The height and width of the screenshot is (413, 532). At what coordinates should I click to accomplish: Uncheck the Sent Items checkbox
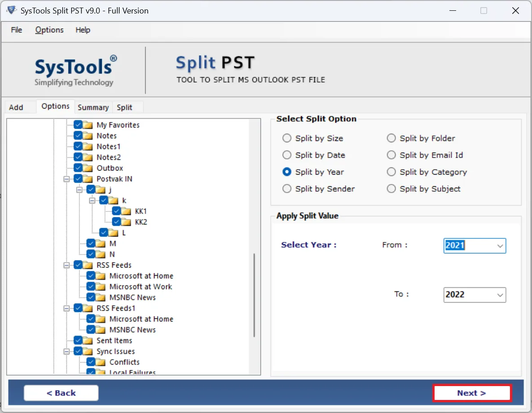click(x=78, y=340)
